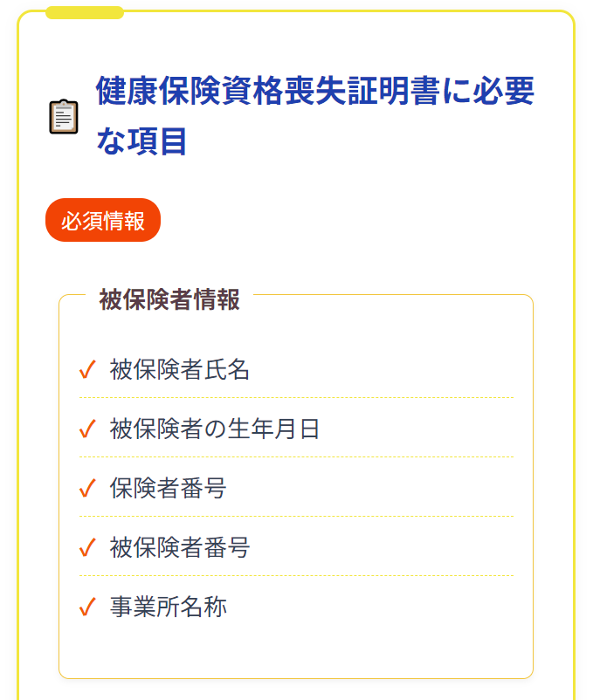
Task: Click the yellow tab bar atop the card
Action: (x=85, y=12)
